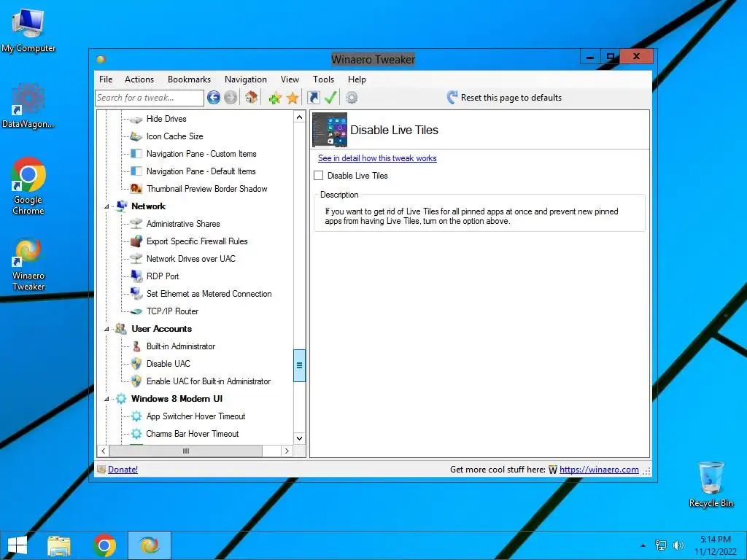Click the TCP/IP Router icon

tap(136, 311)
